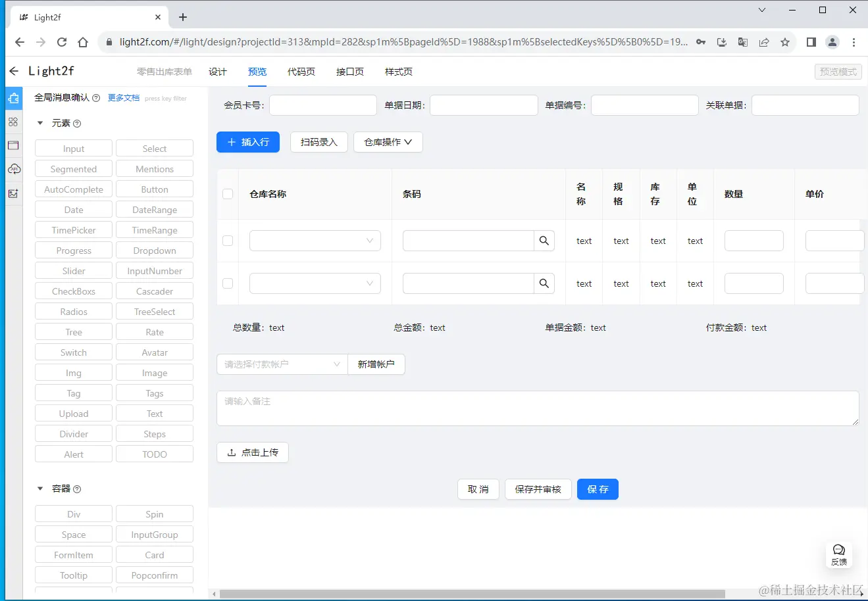Click the Slider element in the palette
The image size is (868, 601).
click(74, 271)
